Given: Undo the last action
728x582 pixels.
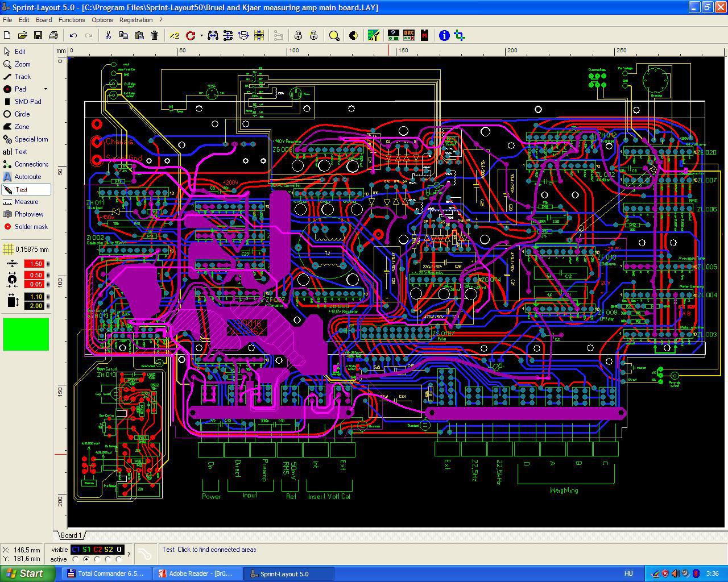Looking at the screenshot, I should tap(73, 35).
